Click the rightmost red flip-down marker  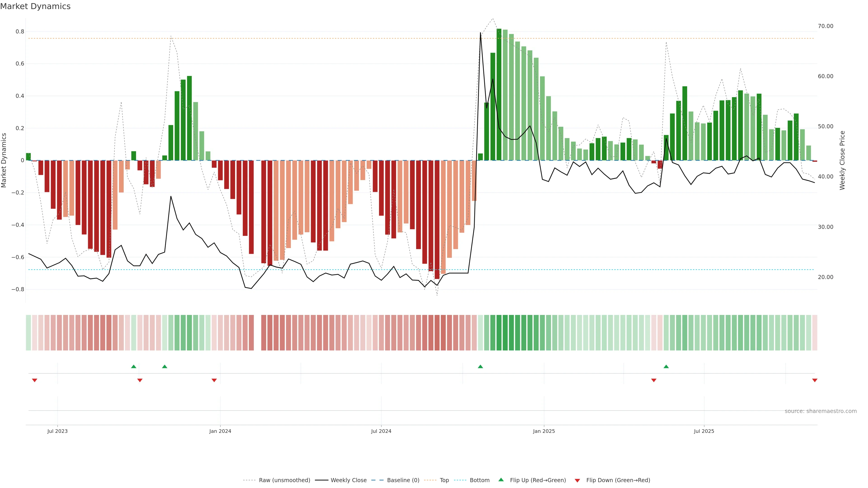pos(815,380)
